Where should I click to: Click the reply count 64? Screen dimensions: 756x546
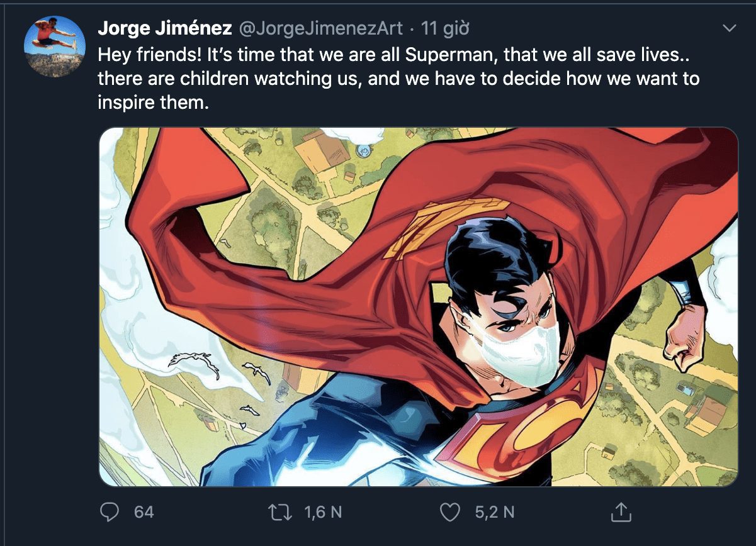point(144,512)
